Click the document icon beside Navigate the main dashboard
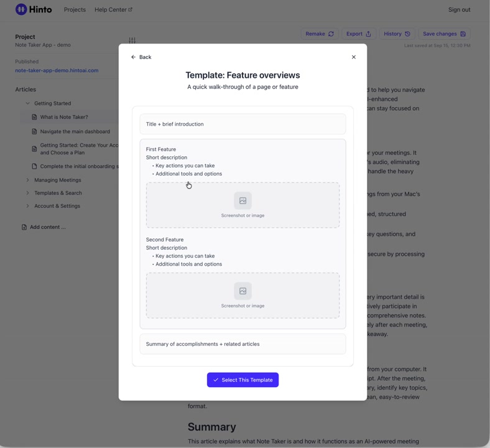The width and height of the screenshot is (490, 448). (x=34, y=132)
